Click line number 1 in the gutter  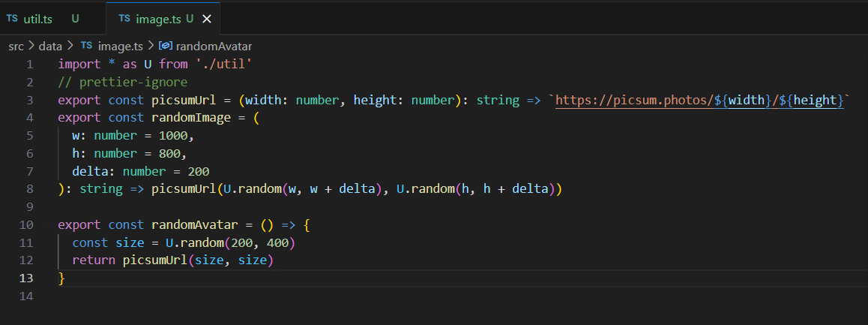pos(29,65)
